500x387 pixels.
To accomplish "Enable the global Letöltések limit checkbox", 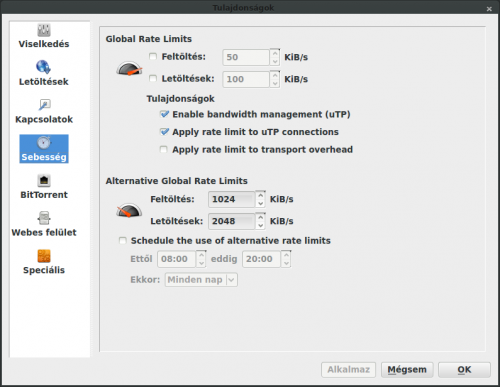I will (x=153, y=79).
